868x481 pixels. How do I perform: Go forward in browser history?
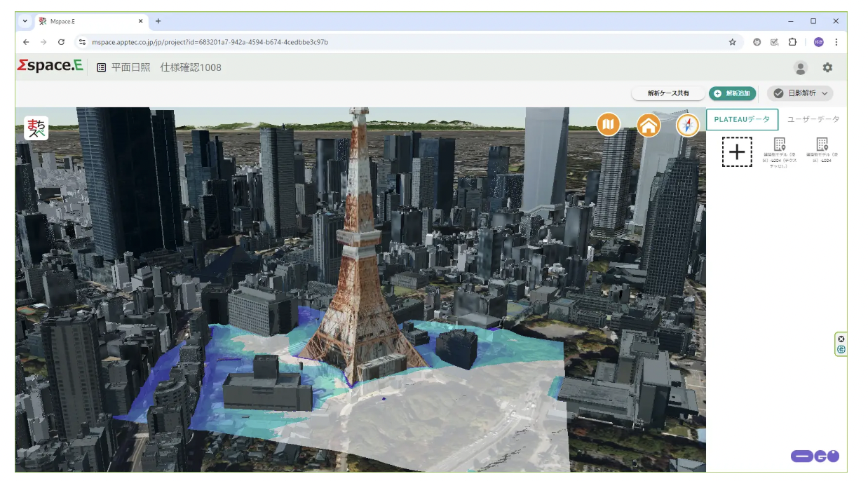43,42
